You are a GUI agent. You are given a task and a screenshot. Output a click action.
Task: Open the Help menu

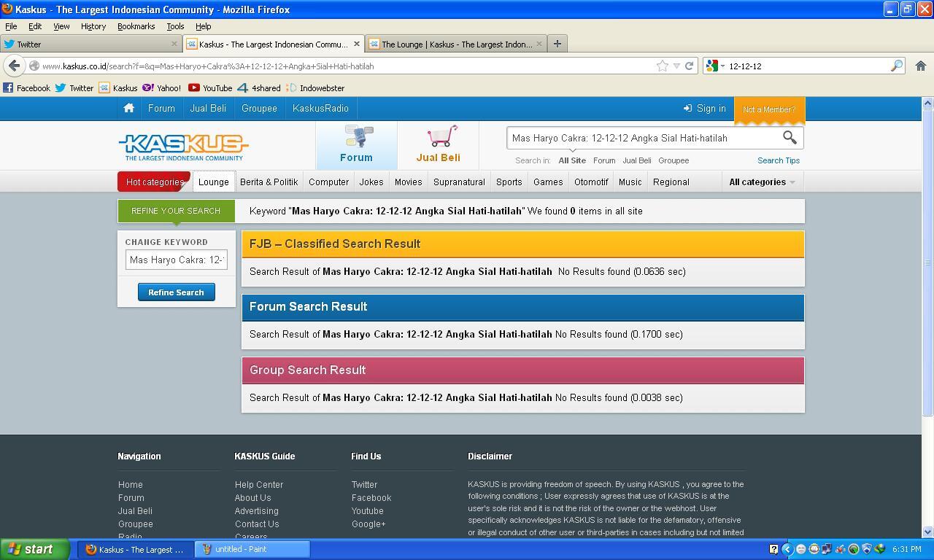tap(203, 26)
